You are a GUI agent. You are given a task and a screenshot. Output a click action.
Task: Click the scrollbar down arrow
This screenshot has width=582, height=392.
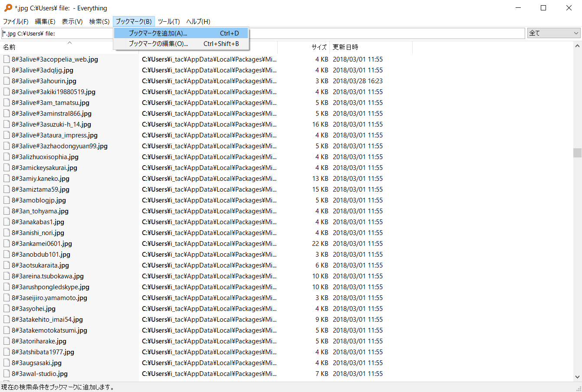point(577,377)
